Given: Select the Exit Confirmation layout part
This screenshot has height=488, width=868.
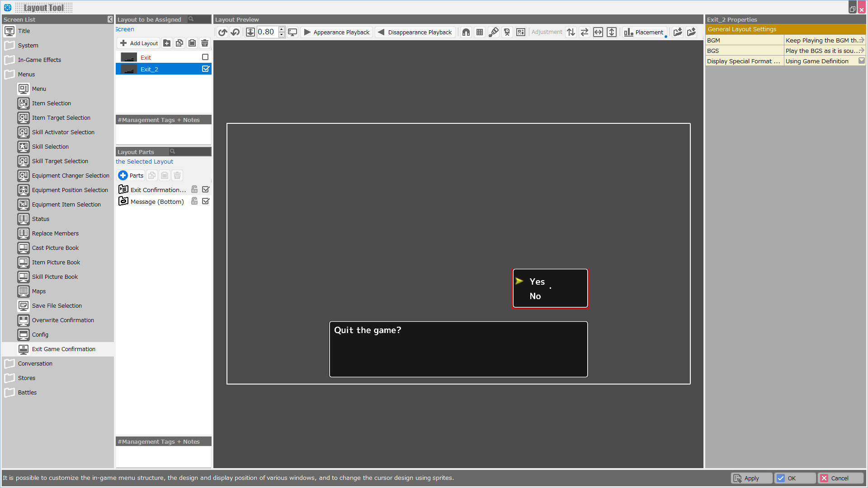Looking at the screenshot, I should (x=158, y=190).
